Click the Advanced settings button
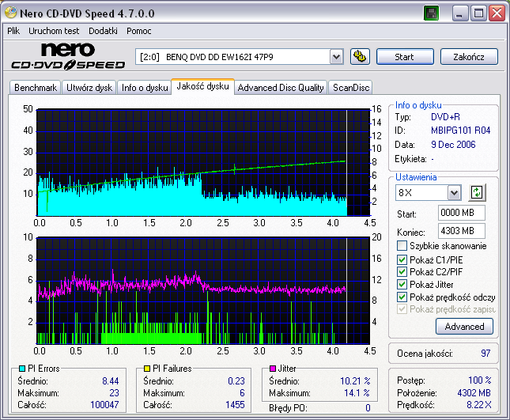 pyautogui.click(x=464, y=327)
